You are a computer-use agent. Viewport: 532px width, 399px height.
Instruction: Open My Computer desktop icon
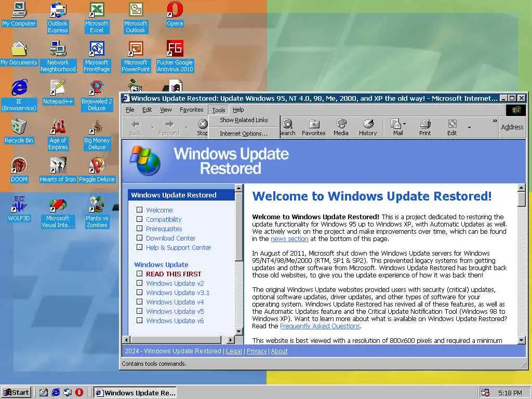pyautogui.click(x=19, y=14)
